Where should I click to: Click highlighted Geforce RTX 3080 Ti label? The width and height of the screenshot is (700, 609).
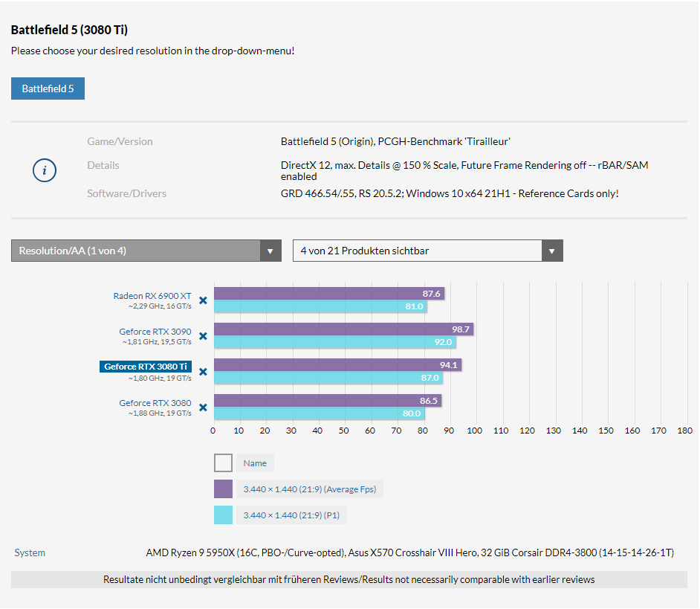146,367
